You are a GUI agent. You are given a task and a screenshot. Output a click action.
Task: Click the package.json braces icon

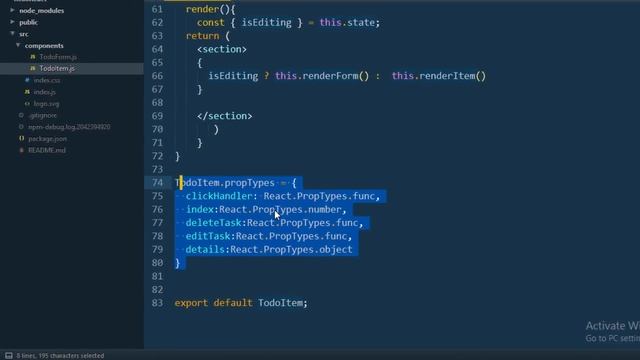point(22,138)
